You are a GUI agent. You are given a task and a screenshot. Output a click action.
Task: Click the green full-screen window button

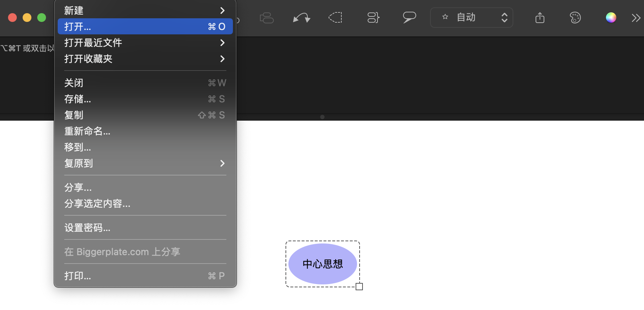(42, 18)
